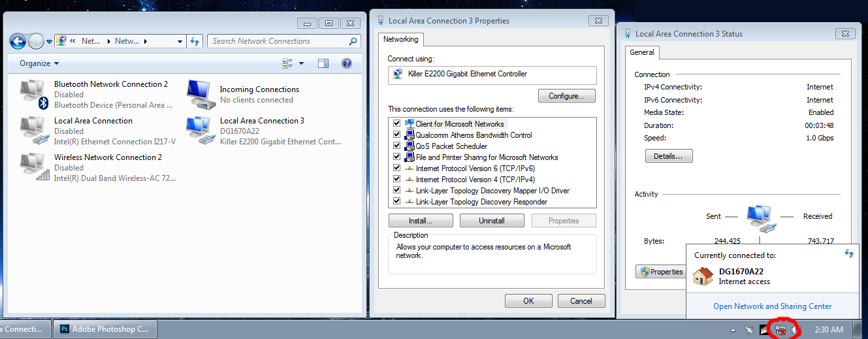Uncheck Client for Microsoft Networks

point(396,123)
